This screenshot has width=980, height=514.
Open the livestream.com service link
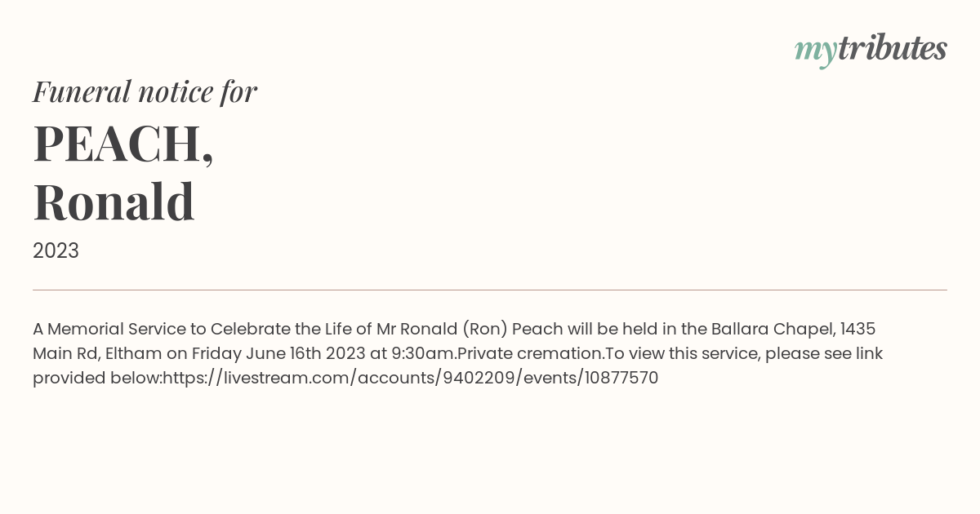(x=411, y=378)
